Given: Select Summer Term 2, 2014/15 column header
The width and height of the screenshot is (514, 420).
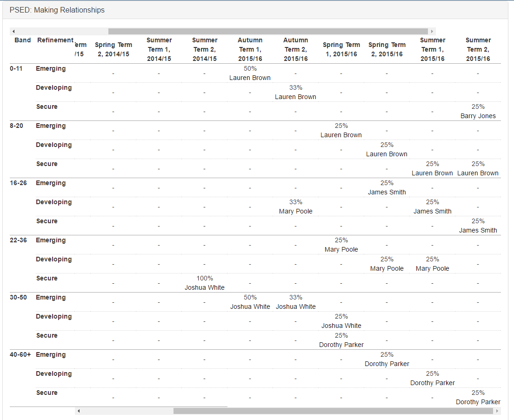Looking at the screenshot, I should coord(205,49).
